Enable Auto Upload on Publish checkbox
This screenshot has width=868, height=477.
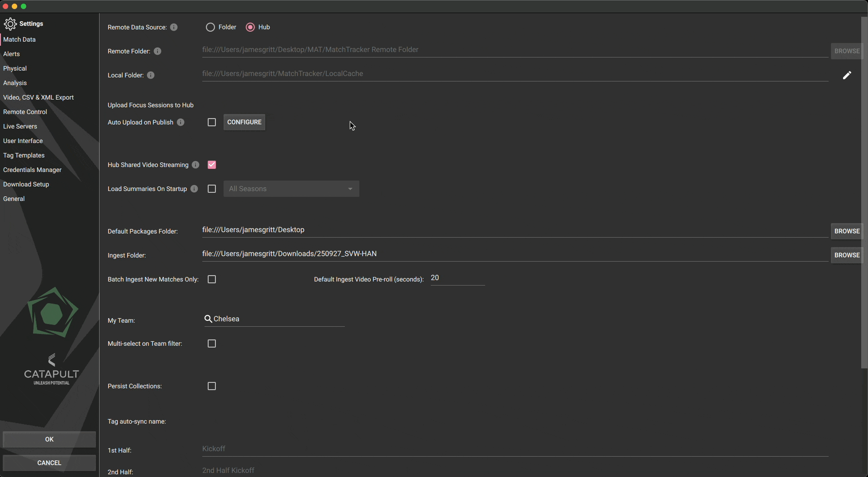pos(212,122)
